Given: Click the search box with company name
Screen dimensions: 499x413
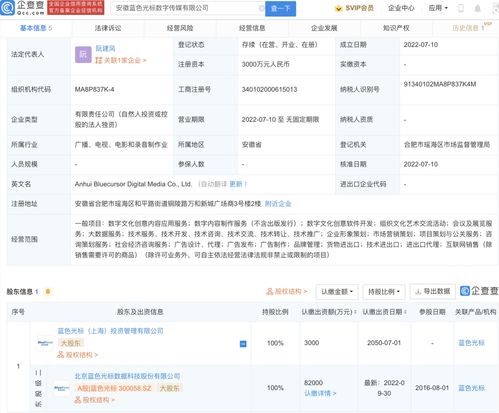Looking at the screenshot, I should pyautogui.click(x=188, y=8).
